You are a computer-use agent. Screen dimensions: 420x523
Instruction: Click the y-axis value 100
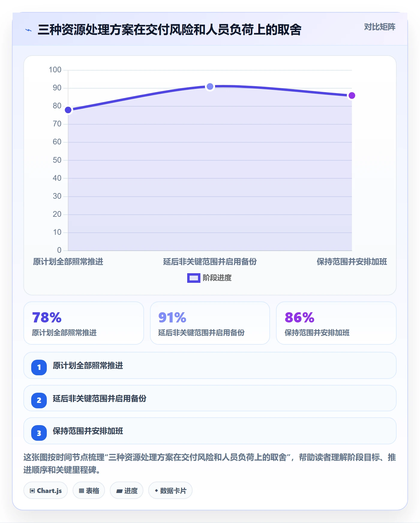click(x=55, y=70)
